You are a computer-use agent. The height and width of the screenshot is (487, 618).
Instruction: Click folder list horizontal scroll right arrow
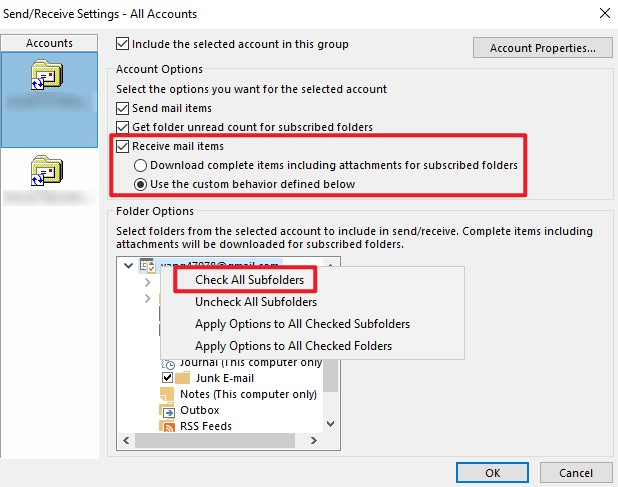(x=314, y=440)
